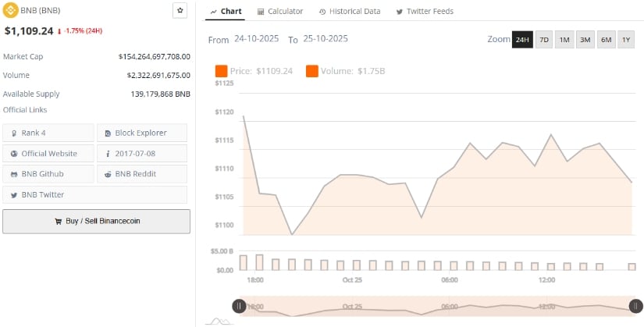Screen dimensions: 644x327
Task: Click the left range slider handle
Action: (239, 306)
